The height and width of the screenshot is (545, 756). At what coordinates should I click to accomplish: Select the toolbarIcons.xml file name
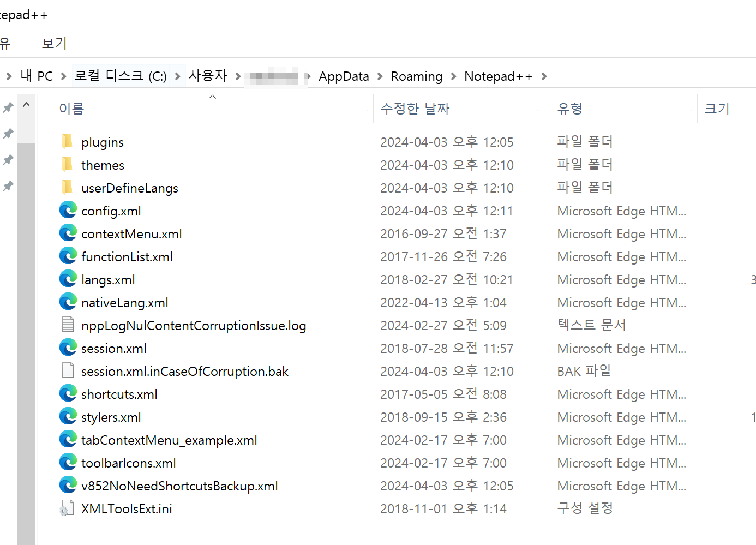(x=129, y=463)
